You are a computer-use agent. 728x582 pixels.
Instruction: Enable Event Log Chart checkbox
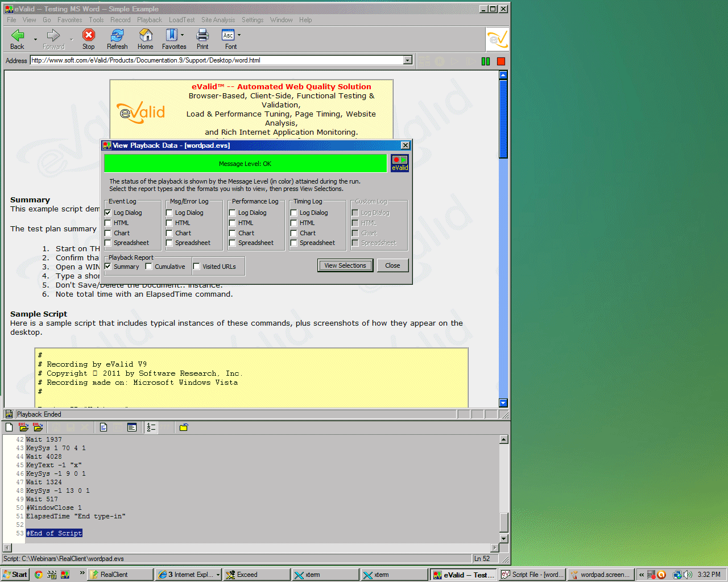point(108,233)
